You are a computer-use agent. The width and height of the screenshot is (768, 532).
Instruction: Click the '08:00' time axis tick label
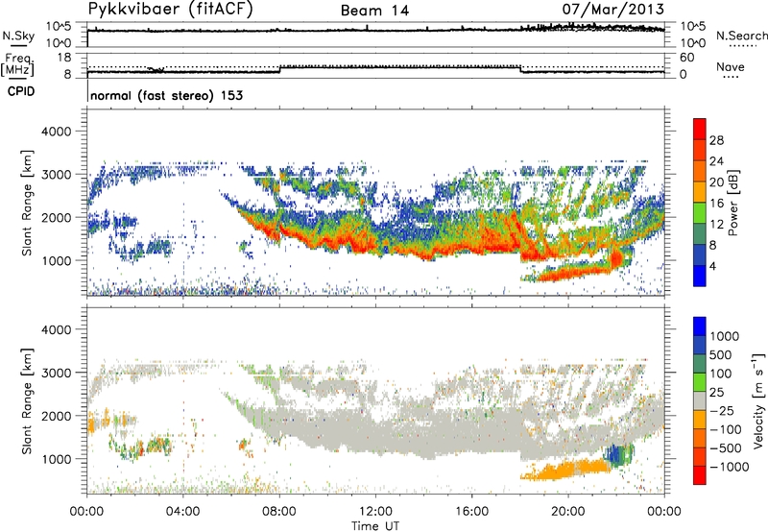(279, 512)
